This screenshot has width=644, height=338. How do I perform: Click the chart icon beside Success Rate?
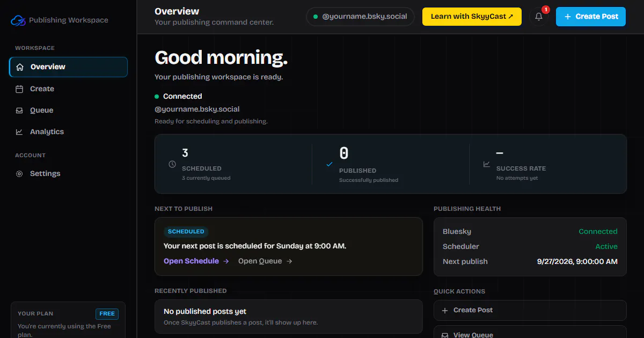487,164
